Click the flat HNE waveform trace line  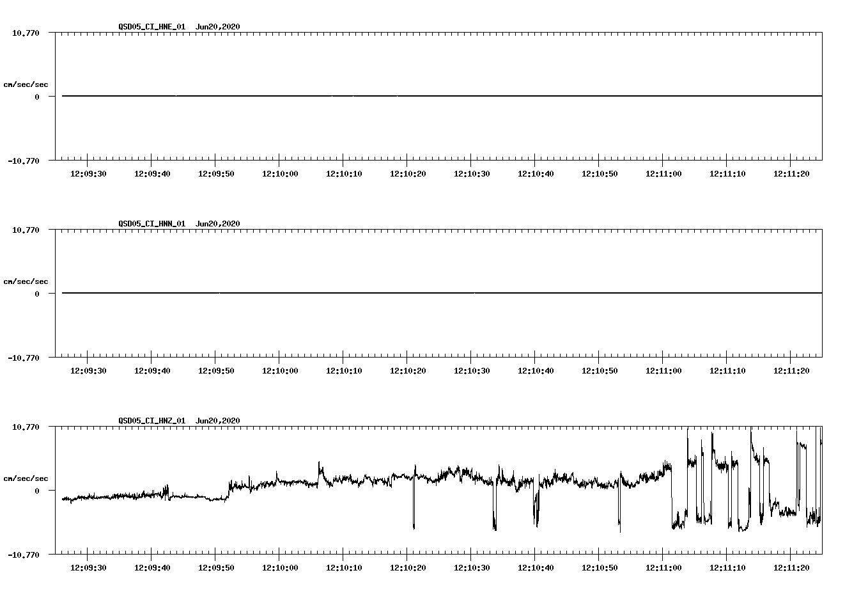click(442, 96)
